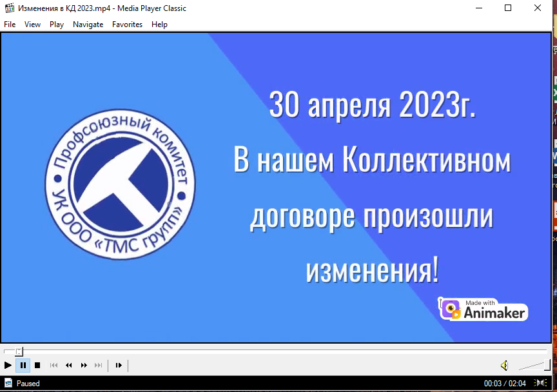Viewport: 557px width, 392px height.
Task: Mute audio by clicking the speaker icon
Action: tap(503, 366)
